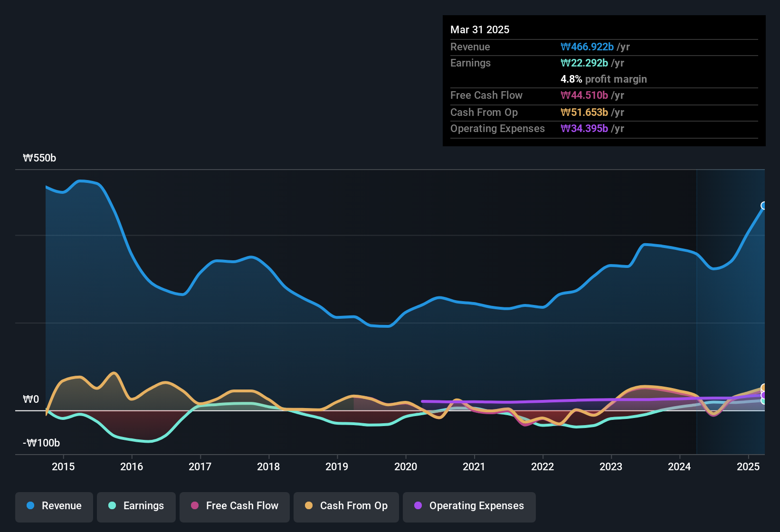Toggle the Free Cash Flow series visibility

point(234,506)
